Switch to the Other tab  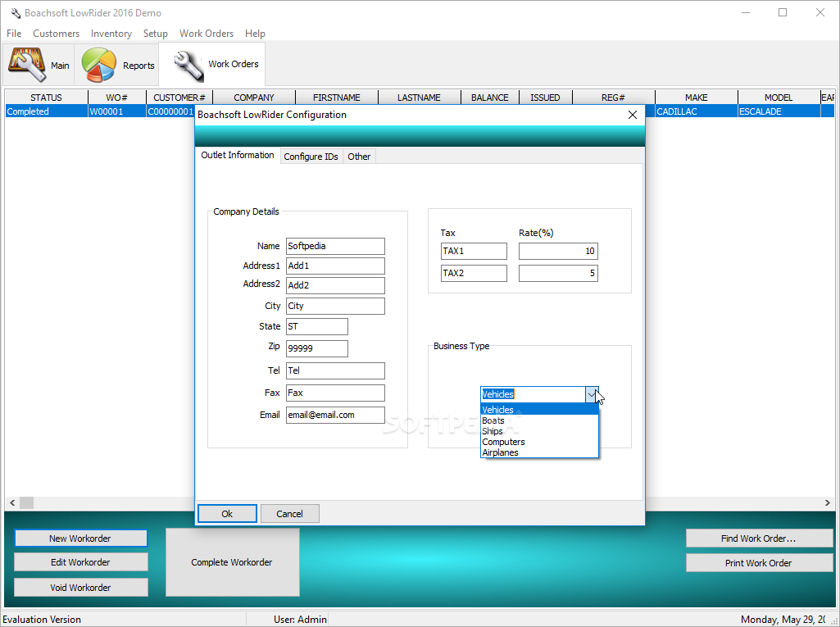pyautogui.click(x=359, y=157)
